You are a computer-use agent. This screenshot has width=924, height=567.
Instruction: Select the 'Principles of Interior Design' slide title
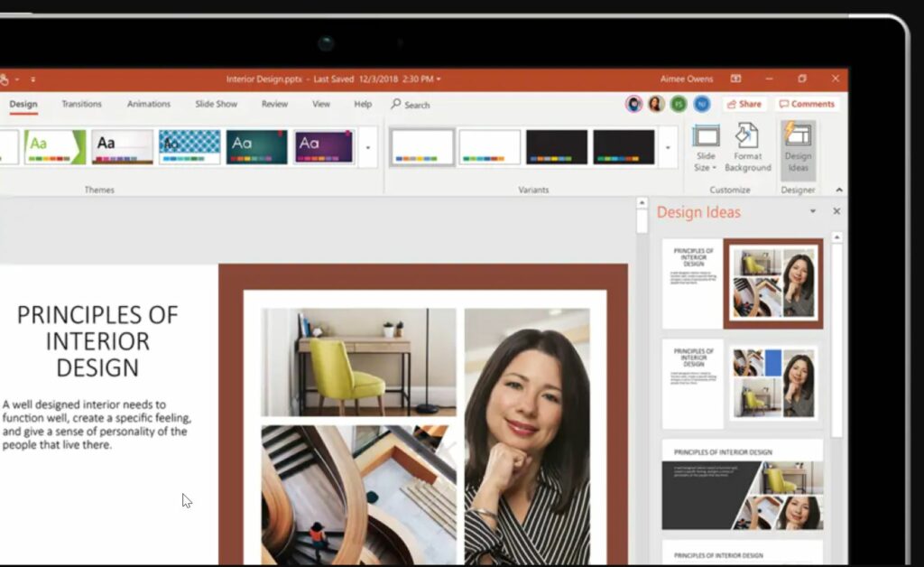pos(97,340)
